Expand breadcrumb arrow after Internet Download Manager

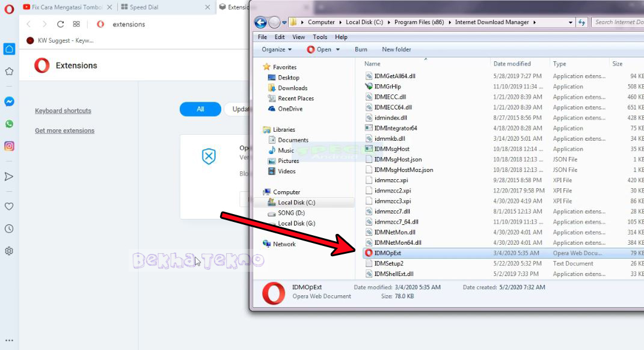click(535, 22)
